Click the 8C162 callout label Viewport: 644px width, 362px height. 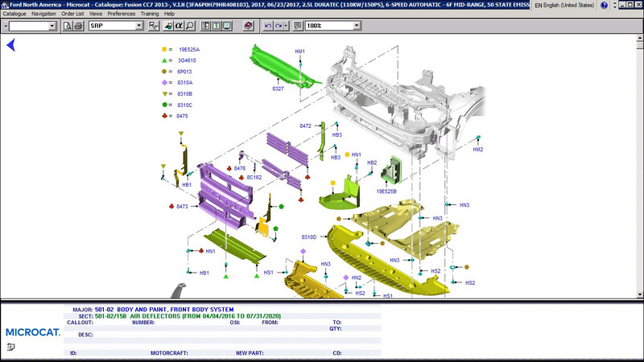[254, 177]
